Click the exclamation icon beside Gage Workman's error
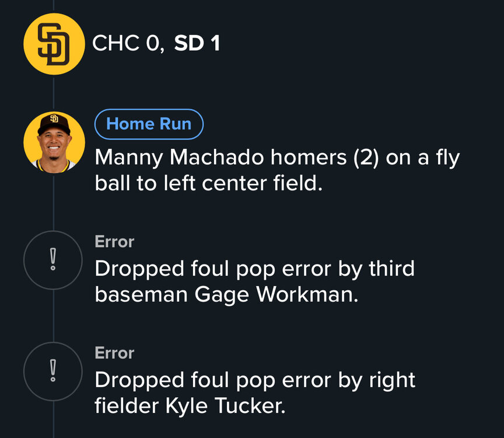 click(x=54, y=260)
